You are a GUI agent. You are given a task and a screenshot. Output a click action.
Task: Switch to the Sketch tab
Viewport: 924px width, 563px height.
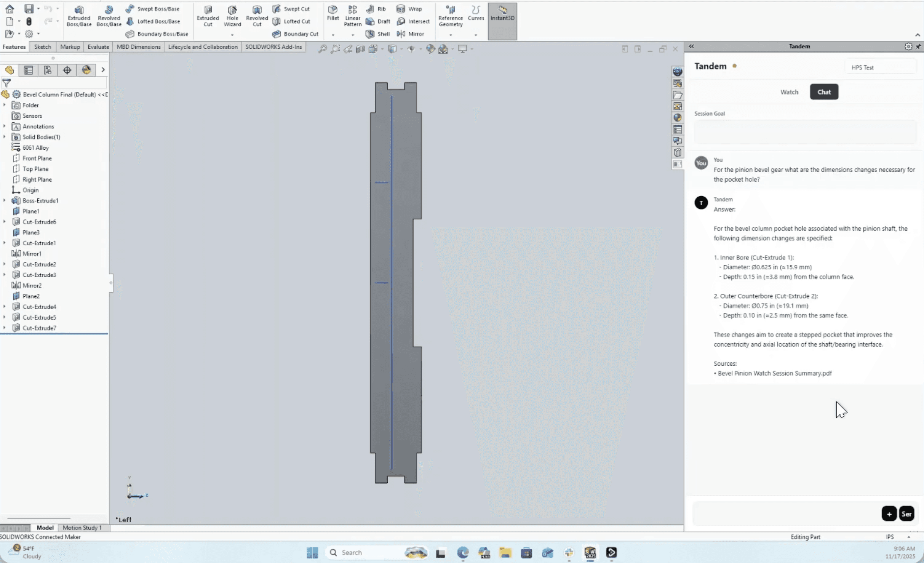(x=42, y=46)
